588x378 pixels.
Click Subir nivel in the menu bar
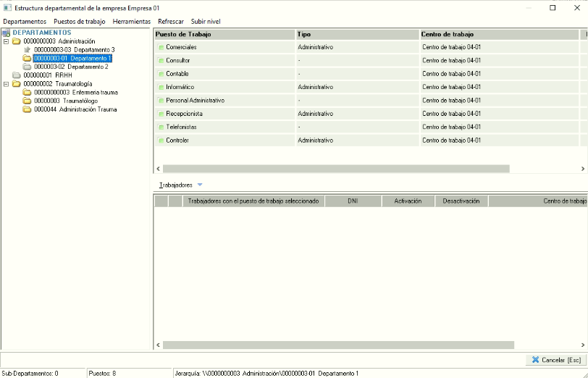point(206,22)
